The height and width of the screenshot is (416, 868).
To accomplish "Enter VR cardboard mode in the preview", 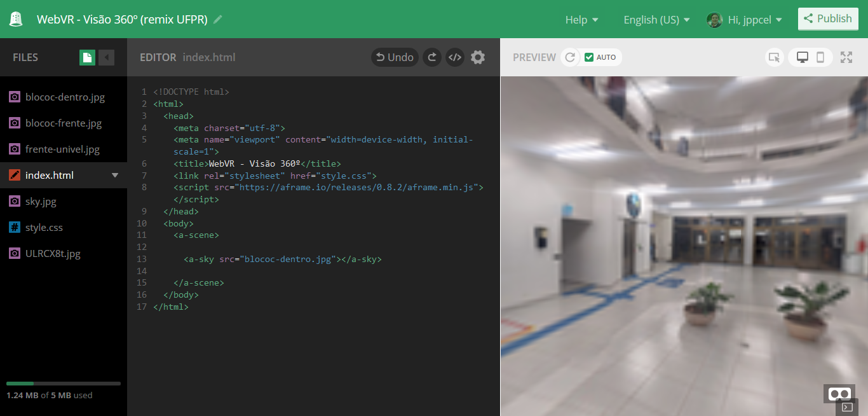I will [x=839, y=394].
